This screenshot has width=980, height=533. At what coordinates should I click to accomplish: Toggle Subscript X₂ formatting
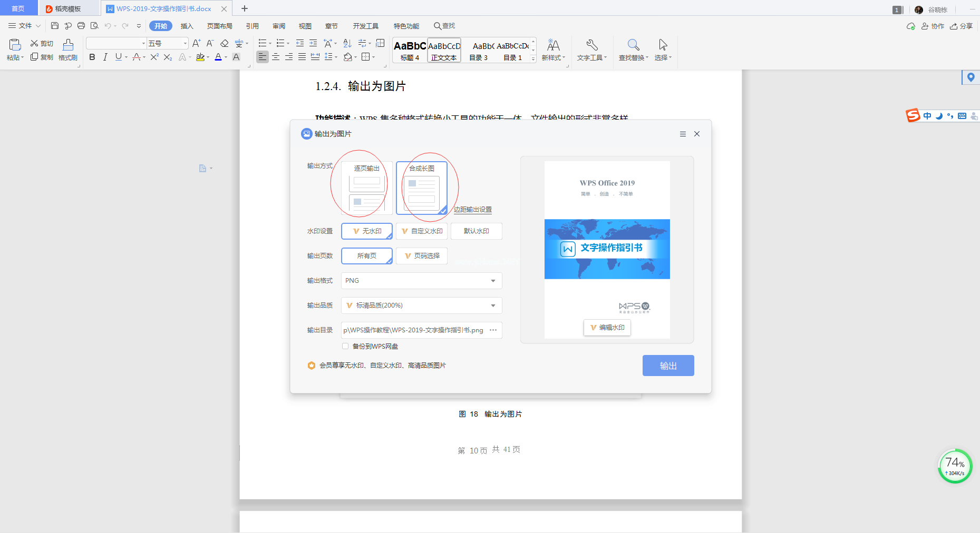(168, 57)
